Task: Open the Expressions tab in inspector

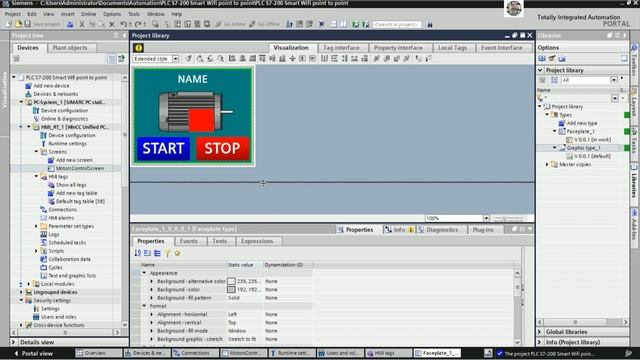Action: pyautogui.click(x=257, y=241)
